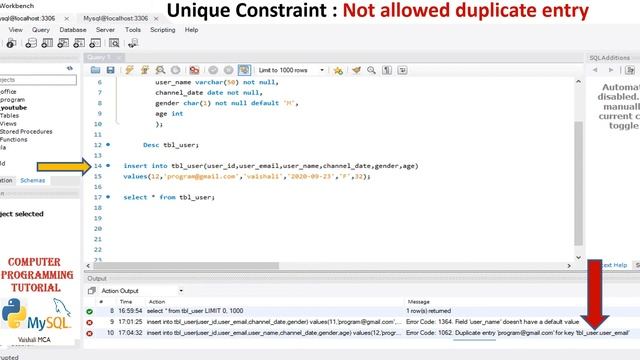Screen dimensions: 640x360
Task: Open the View menu
Action: point(16,30)
